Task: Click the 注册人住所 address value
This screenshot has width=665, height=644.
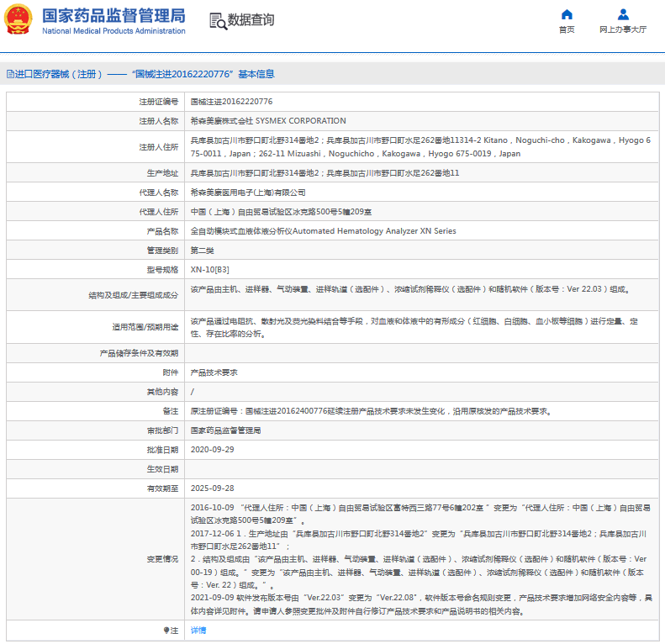Action: point(420,147)
